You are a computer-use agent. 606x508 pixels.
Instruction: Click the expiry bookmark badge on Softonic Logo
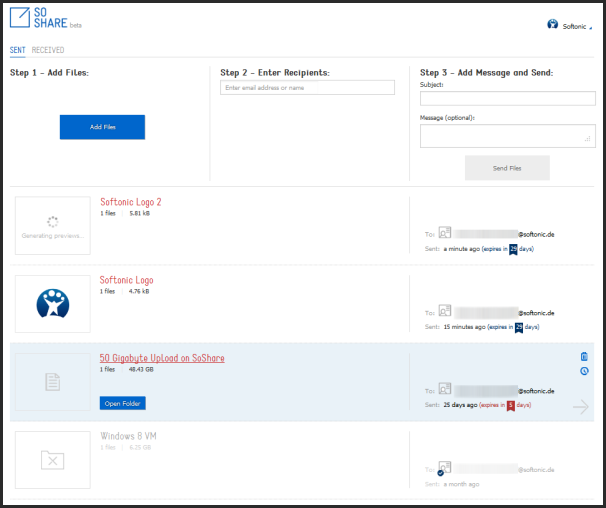pyautogui.click(x=519, y=327)
